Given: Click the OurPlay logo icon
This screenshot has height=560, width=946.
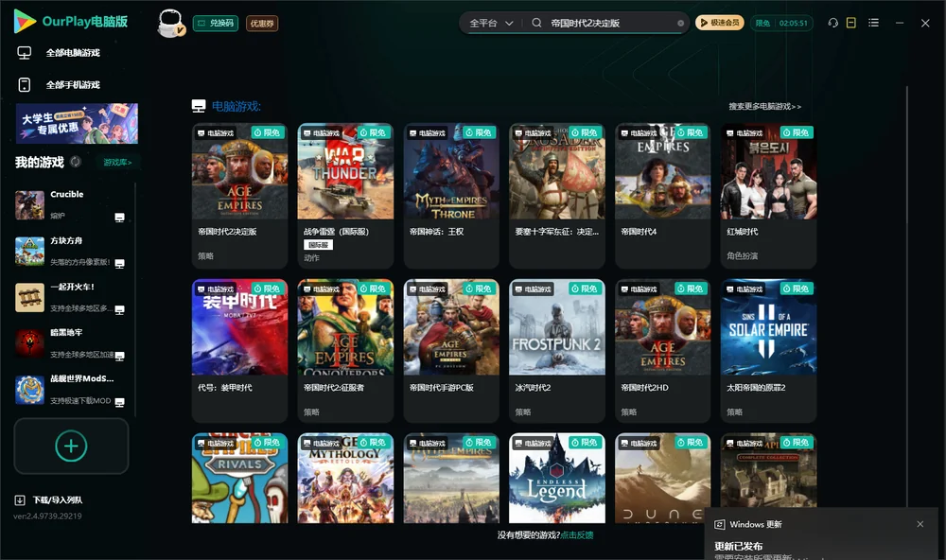Looking at the screenshot, I should 25,21.
